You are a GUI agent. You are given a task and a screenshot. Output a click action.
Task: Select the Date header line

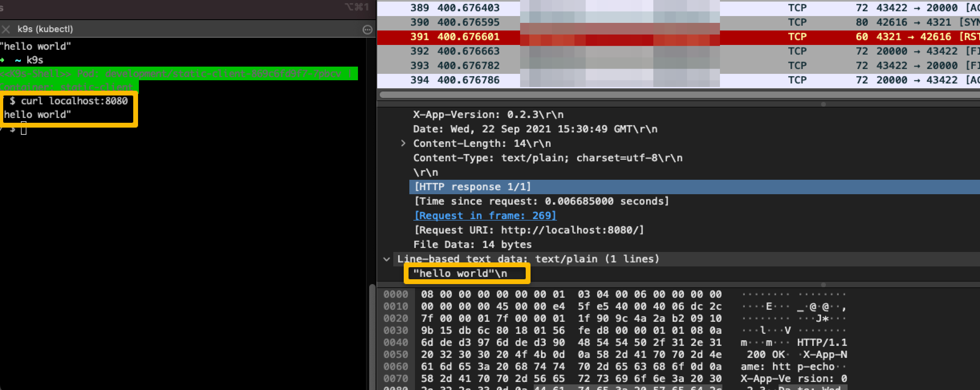pyautogui.click(x=535, y=129)
